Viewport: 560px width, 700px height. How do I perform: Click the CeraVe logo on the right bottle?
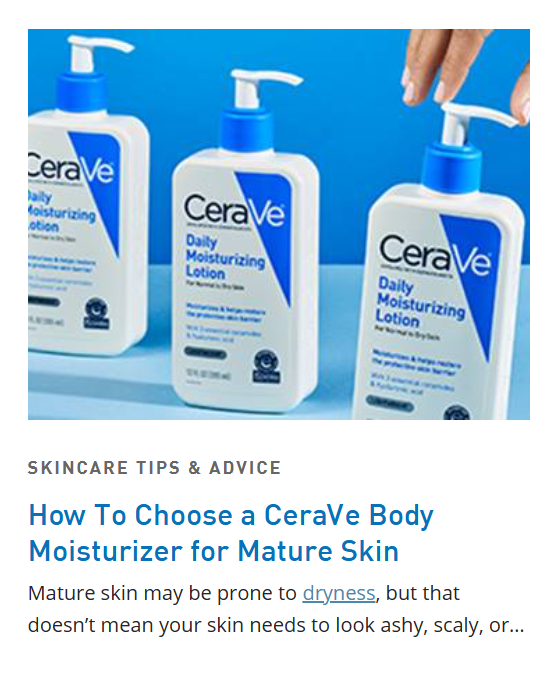coord(435,255)
